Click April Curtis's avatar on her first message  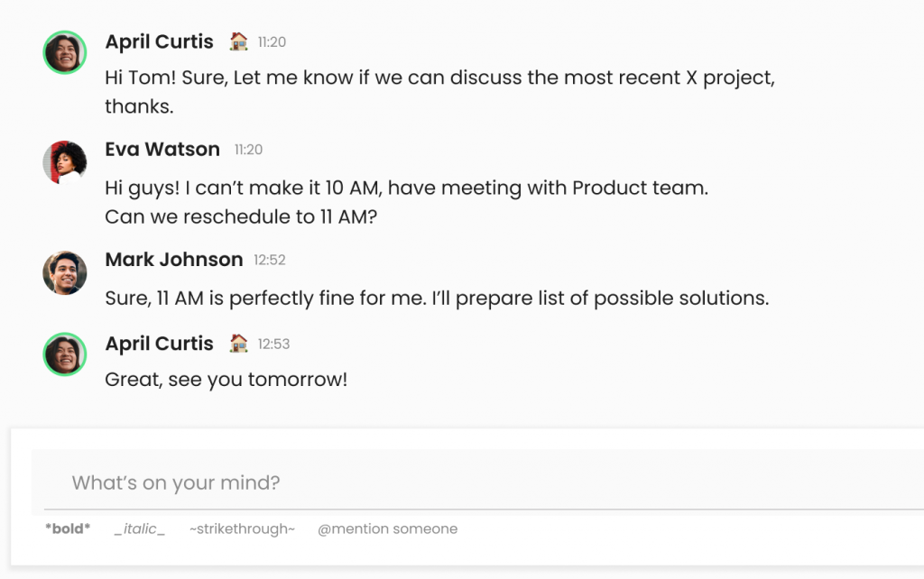pyautogui.click(x=64, y=51)
